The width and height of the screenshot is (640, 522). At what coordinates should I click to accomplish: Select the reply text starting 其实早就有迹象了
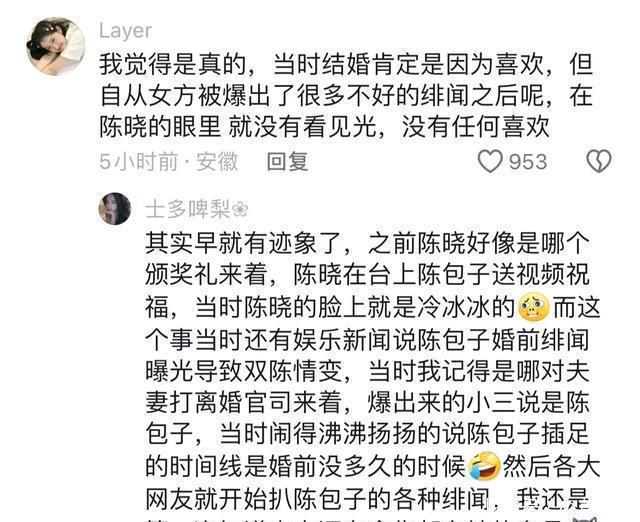(373, 371)
